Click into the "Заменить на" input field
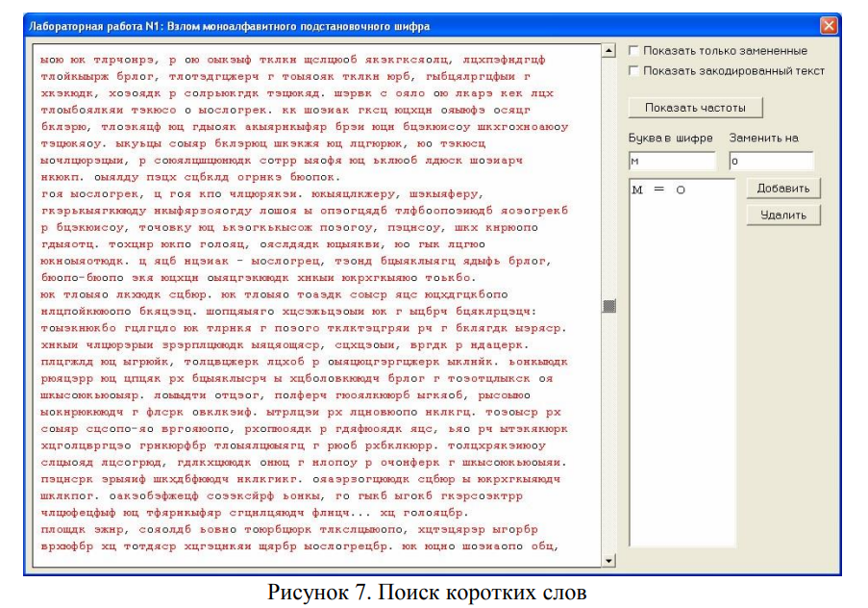This screenshot has height=608, width=868. coord(770,161)
